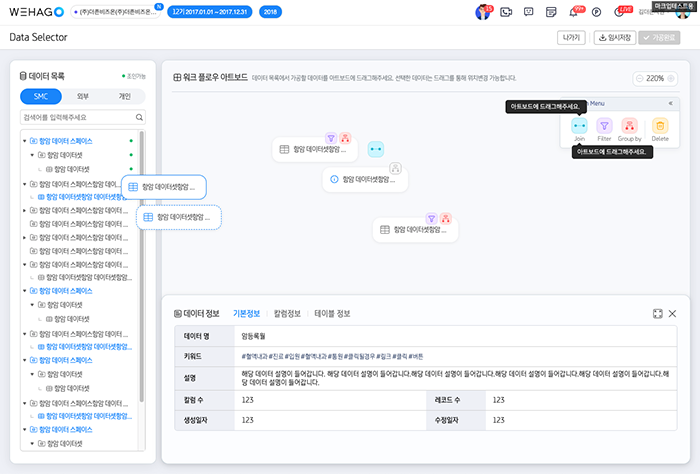The width and height of the screenshot is (700, 474).
Task: Collapse the first 함암 데이터 스페이스 node
Action: (24, 141)
